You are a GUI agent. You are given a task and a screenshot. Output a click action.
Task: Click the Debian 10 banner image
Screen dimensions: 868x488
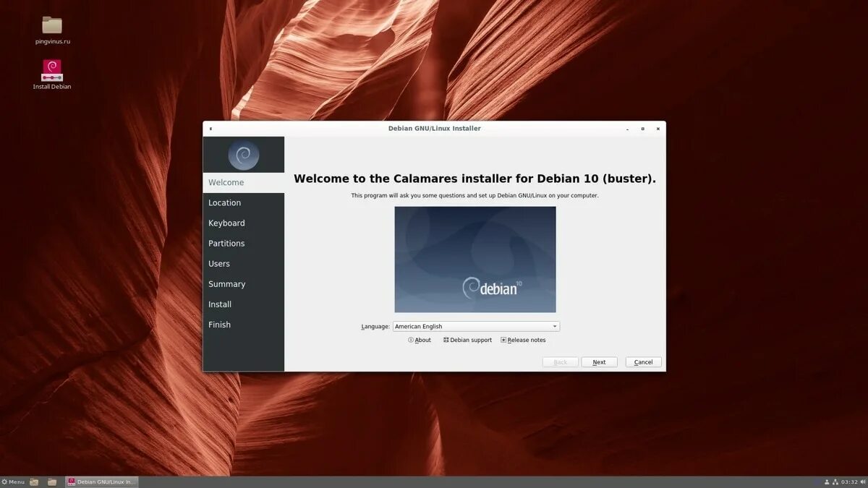click(x=475, y=260)
